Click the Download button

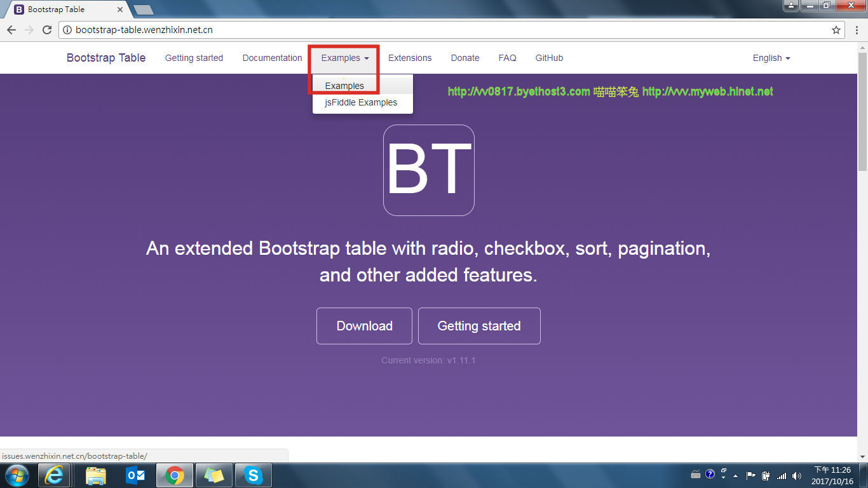point(364,326)
